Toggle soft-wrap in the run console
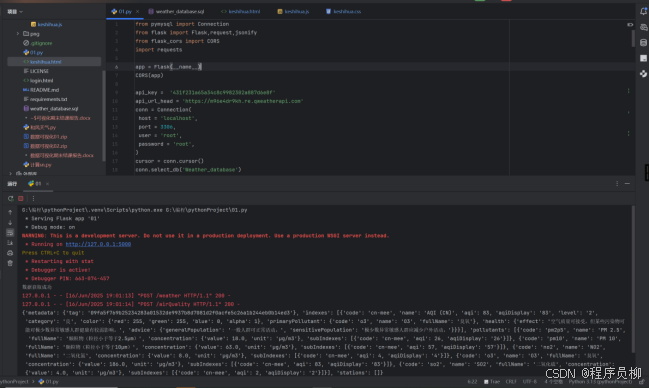 (x=10, y=233)
